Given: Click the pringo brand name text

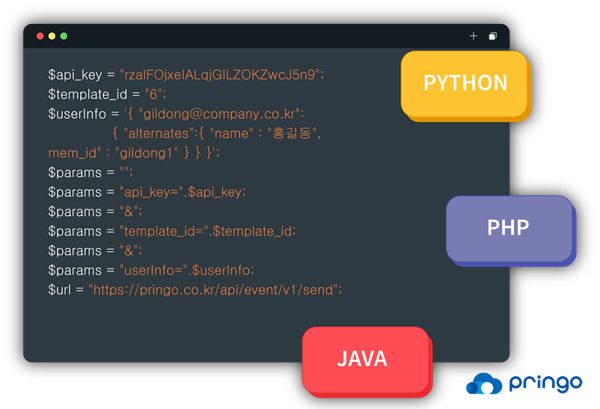Looking at the screenshot, I should pos(546,385).
